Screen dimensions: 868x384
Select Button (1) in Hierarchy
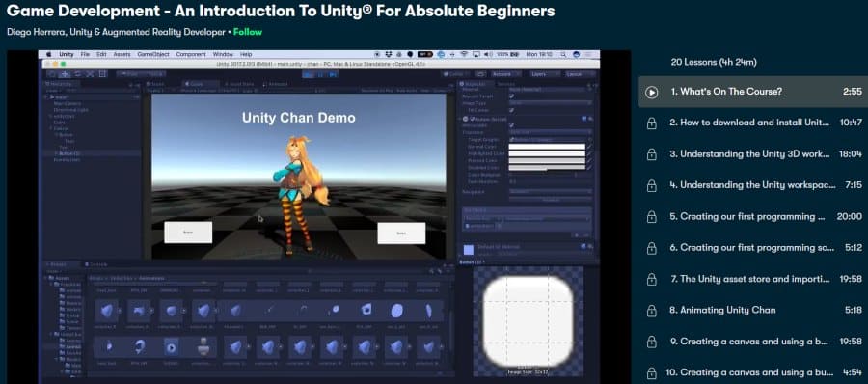click(x=70, y=153)
